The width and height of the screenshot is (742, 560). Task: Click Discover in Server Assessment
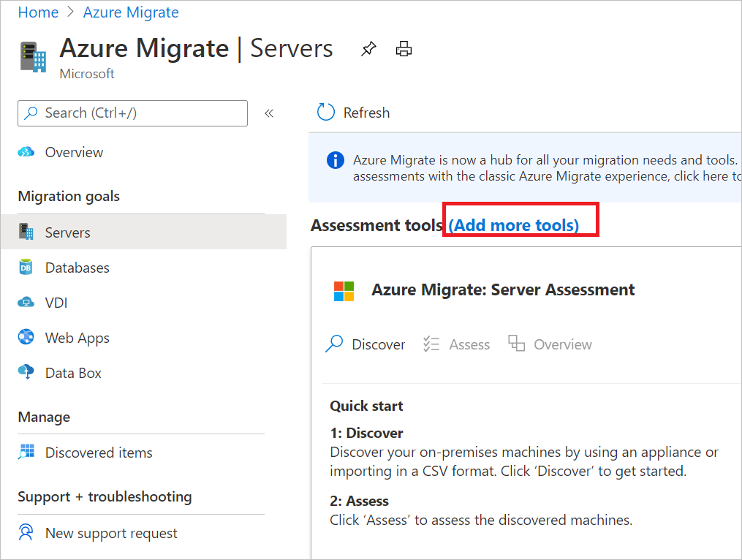(366, 344)
